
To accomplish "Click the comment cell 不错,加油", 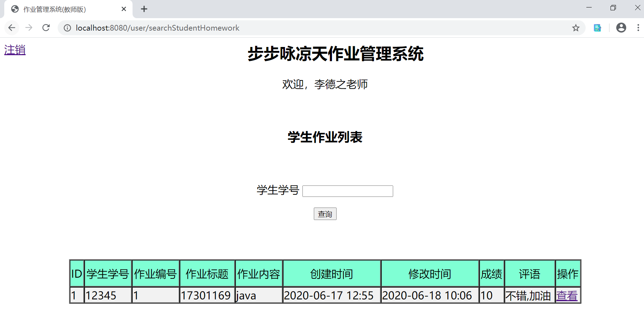I will point(530,295).
